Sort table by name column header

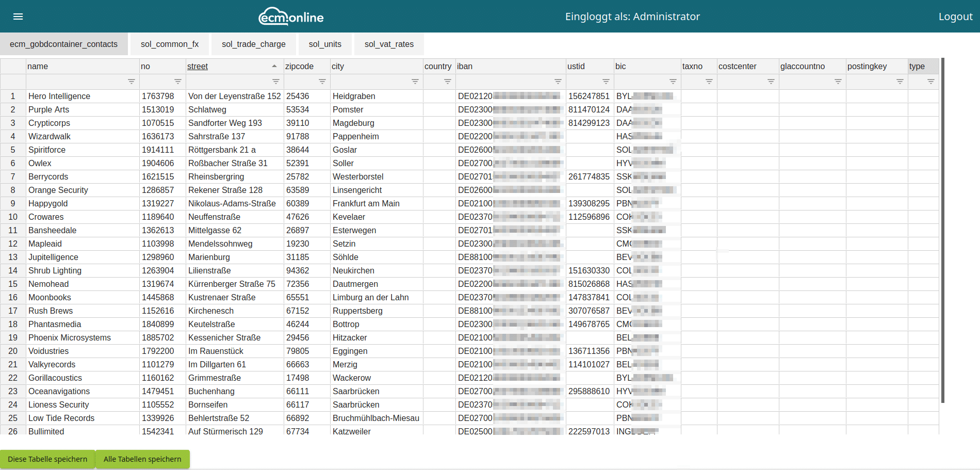38,66
